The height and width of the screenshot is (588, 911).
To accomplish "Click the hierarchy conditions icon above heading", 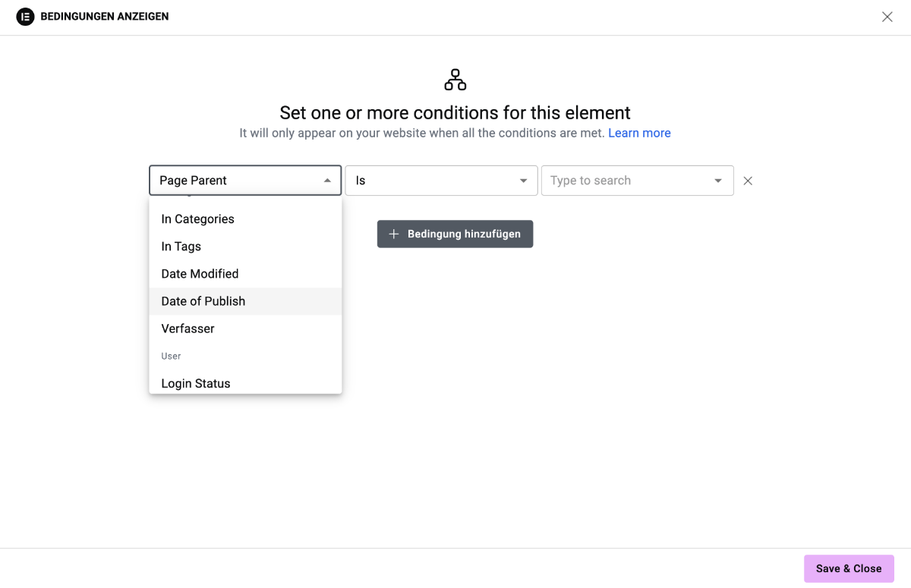I will tap(455, 80).
